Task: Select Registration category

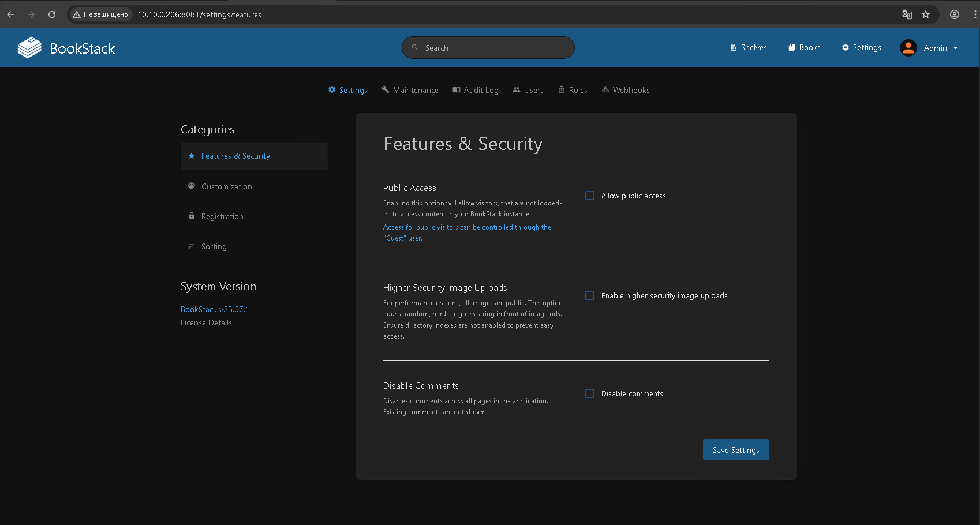Action: coord(254,216)
